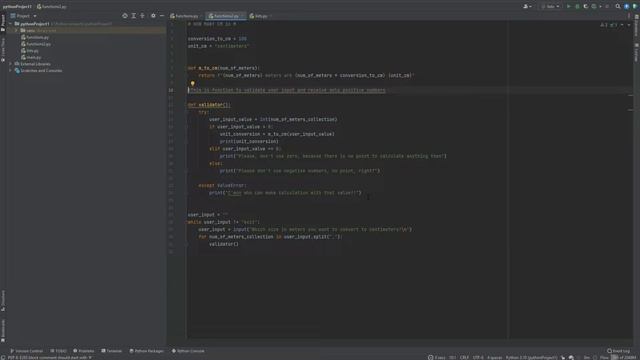
Task: Open Project panel settings gear
Action: click(x=153, y=16)
